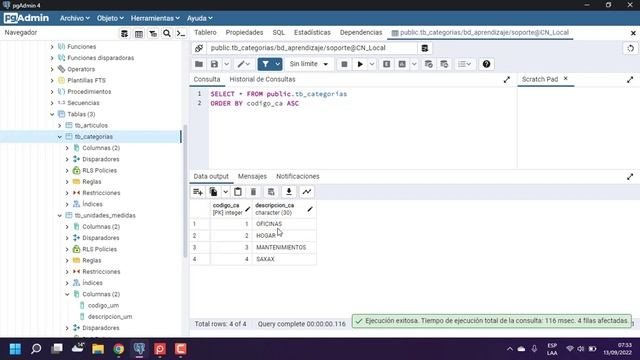Open the 'Sin límite' row limit dropdown

[x=309, y=64]
